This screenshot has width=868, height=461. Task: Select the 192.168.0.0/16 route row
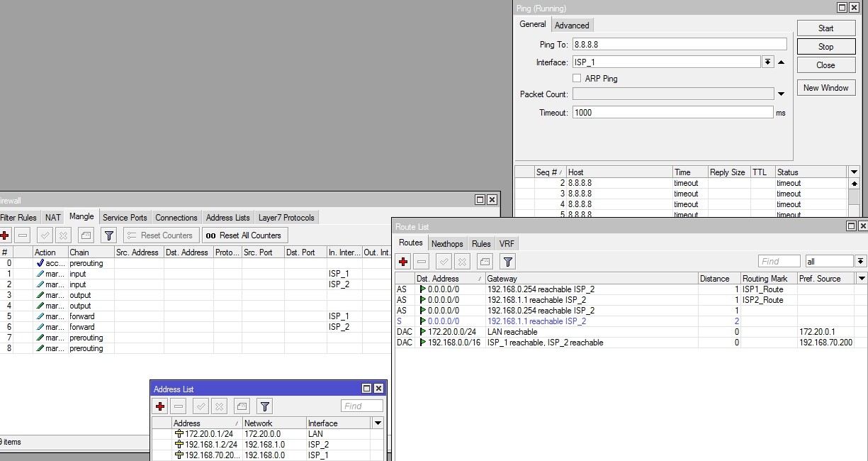631,343
